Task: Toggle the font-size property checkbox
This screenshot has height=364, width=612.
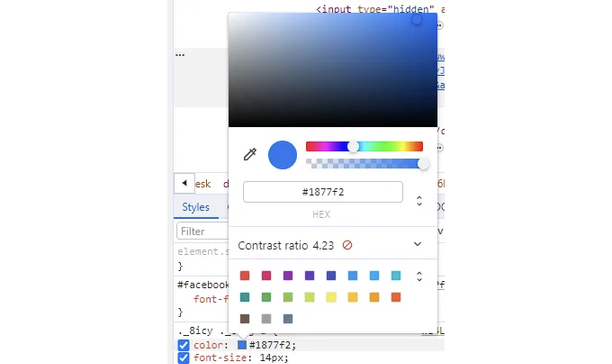Action: click(x=183, y=358)
